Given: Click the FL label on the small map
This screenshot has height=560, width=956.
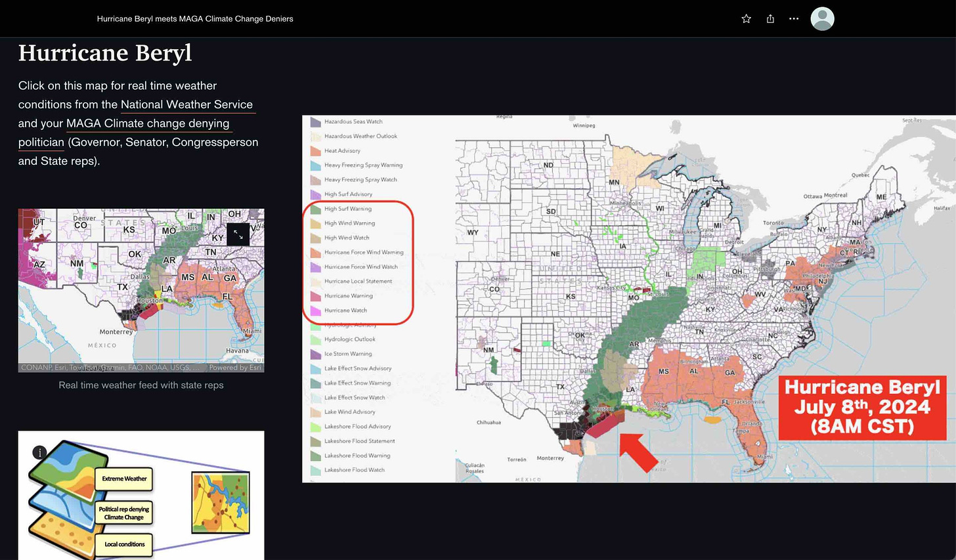Looking at the screenshot, I should pos(228,297).
